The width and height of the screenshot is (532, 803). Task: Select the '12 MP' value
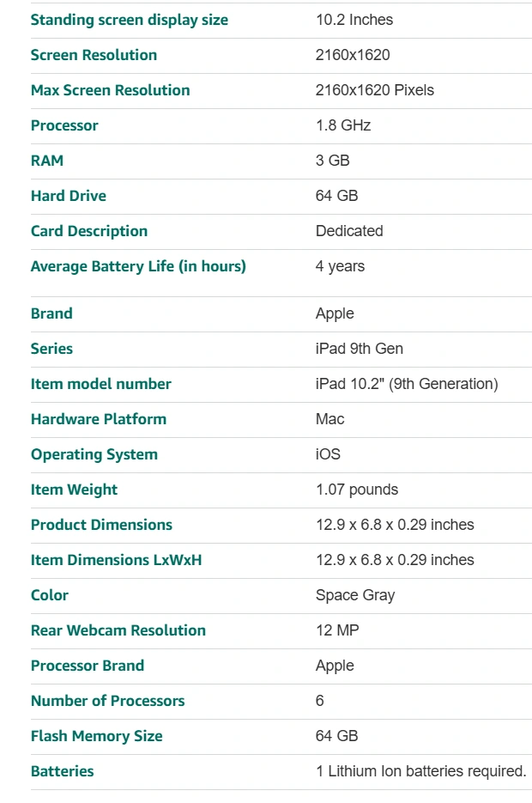click(337, 630)
